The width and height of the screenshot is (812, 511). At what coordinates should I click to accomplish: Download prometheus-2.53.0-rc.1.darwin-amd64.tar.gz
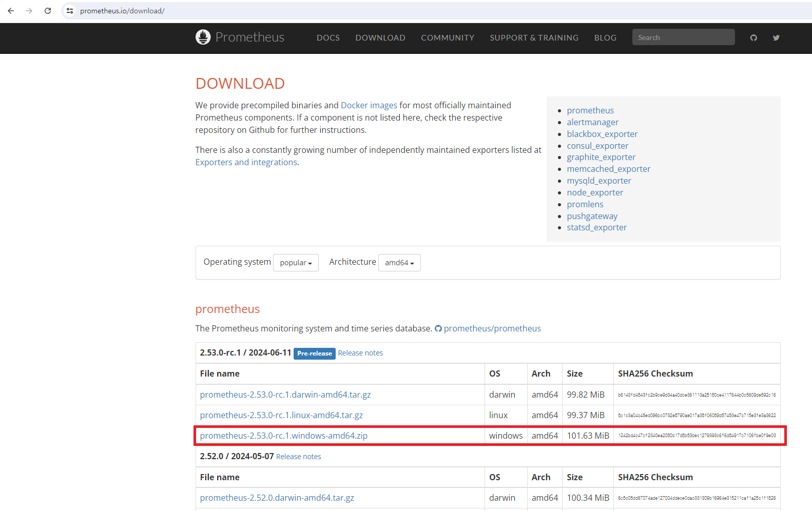click(x=285, y=395)
